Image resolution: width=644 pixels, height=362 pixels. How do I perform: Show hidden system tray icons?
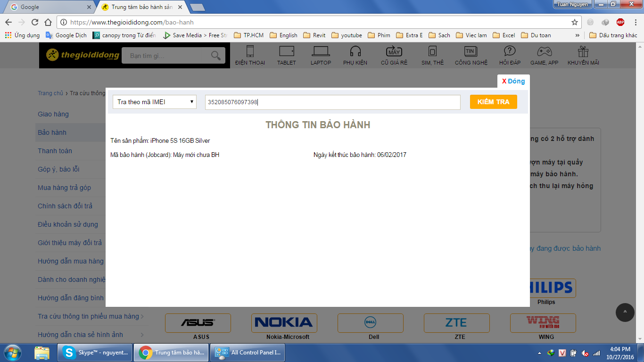point(539,353)
